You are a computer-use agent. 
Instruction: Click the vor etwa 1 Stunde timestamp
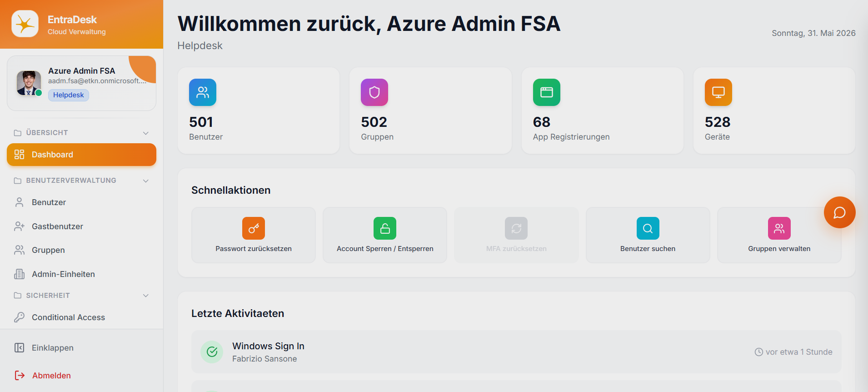pyautogui.click(x=799, y=352)
